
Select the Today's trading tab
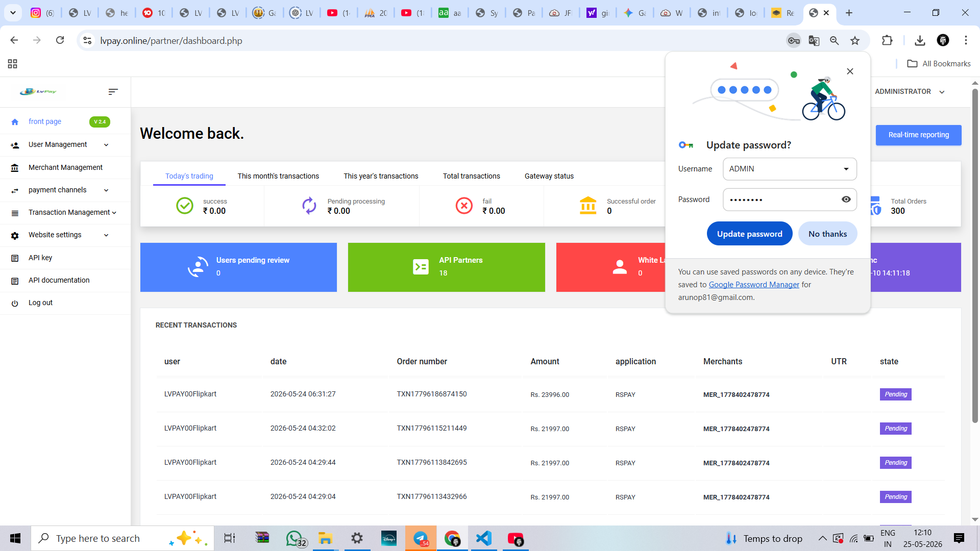click(189, 176)
